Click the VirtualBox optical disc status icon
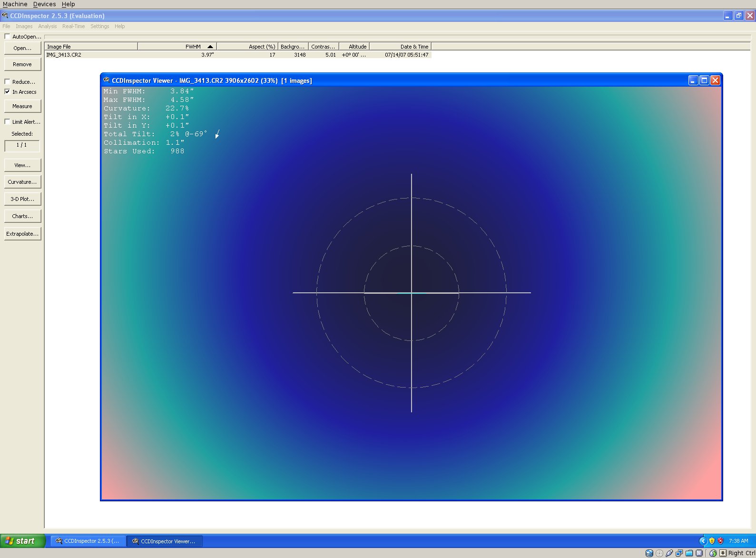The height and width of the screenshot is (558, 756). (659, 553)
